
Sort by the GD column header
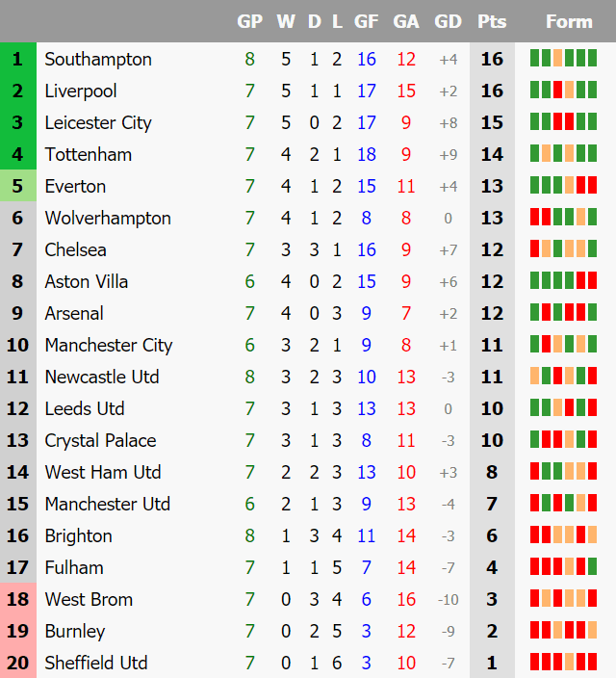[448, 21]
